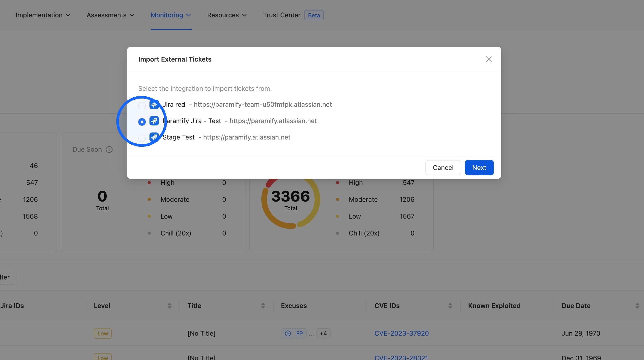Click the paramify-team-u50fmfpk.atlassian.net URL text
Viewport: 644px width, 360px height.
click(263, 105)
